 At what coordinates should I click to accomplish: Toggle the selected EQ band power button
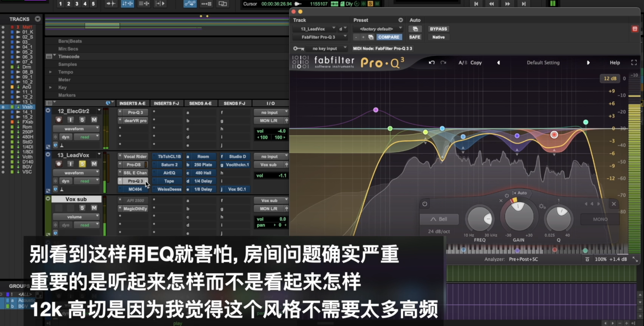tap(425, 204)
